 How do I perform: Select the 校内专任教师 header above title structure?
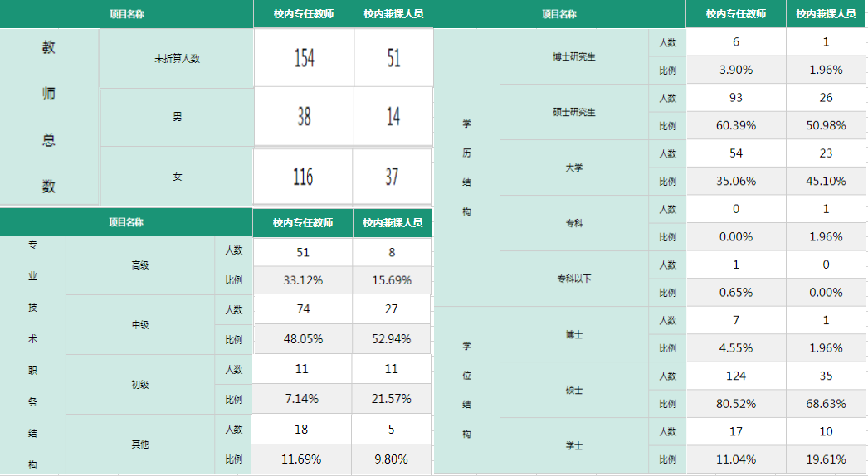303,222
